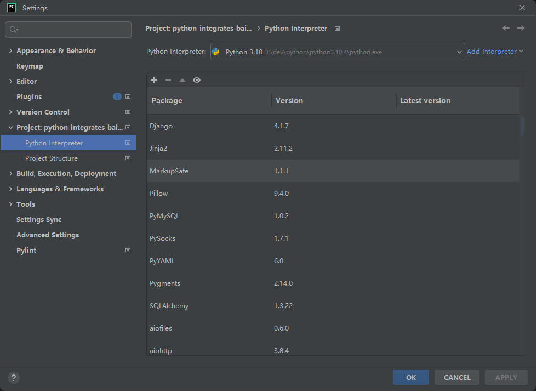The width and height of the screenshot is (537, 392).
Task: Open Keymap settings
Action: point(30,66)
